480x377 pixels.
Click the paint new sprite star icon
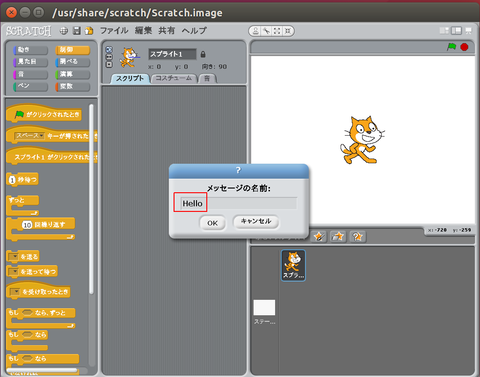point(319,236)
